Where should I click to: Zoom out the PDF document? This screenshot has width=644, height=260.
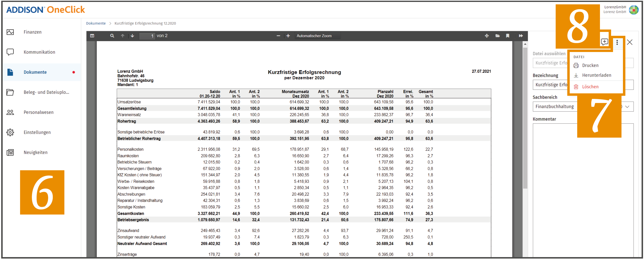click(x=278, y=36)
